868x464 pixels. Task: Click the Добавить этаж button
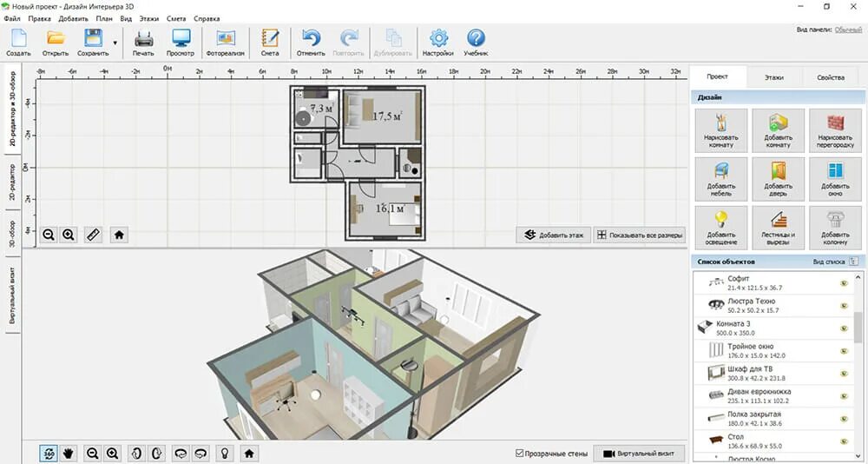click(x=554, y=235)
